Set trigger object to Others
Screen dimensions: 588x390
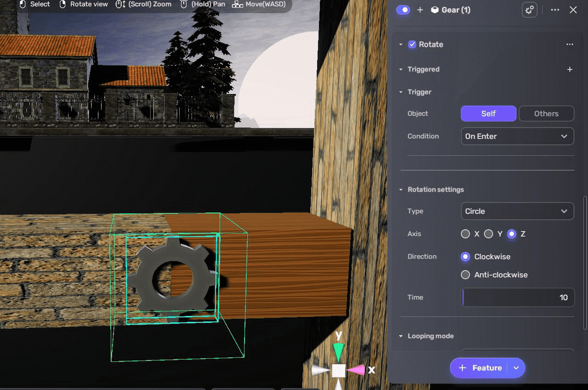pos(546,114)
